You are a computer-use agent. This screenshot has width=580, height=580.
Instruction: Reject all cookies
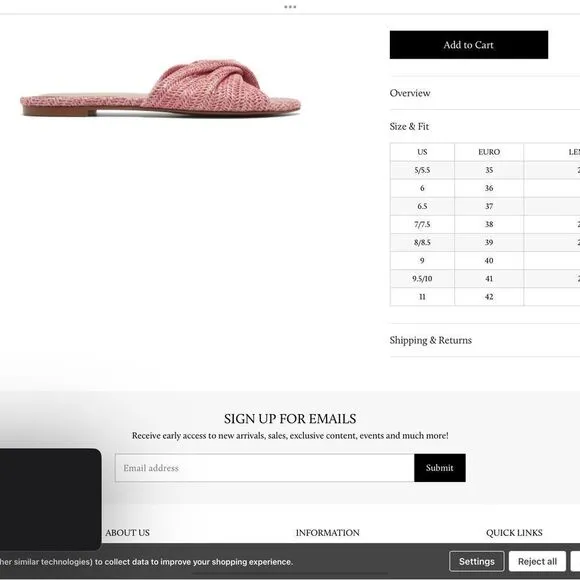[537, 562]
